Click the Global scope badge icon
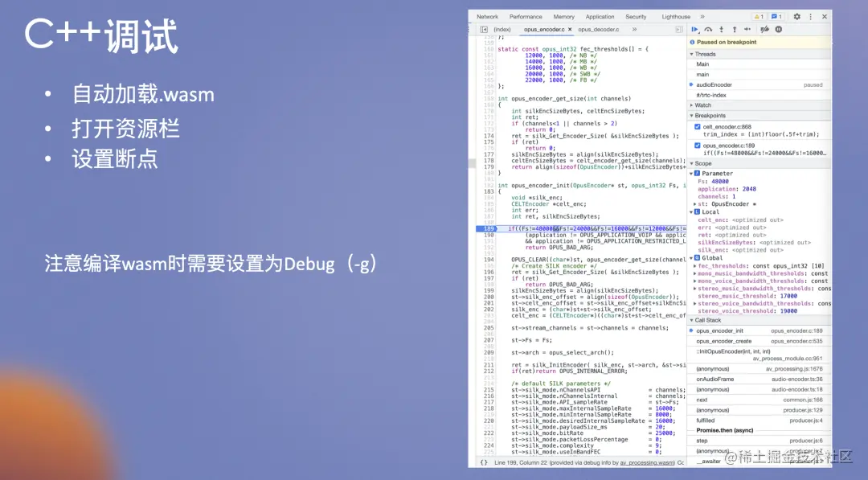The image size is (868, 480). [698, 258]
